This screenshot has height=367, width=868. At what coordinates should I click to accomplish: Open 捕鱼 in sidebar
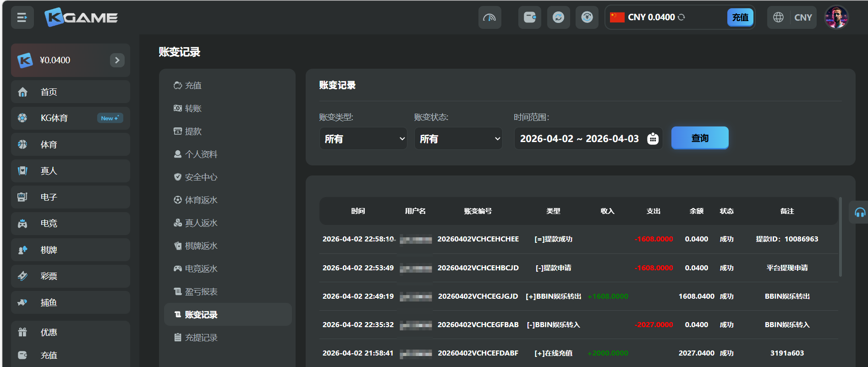pos(71,302)
